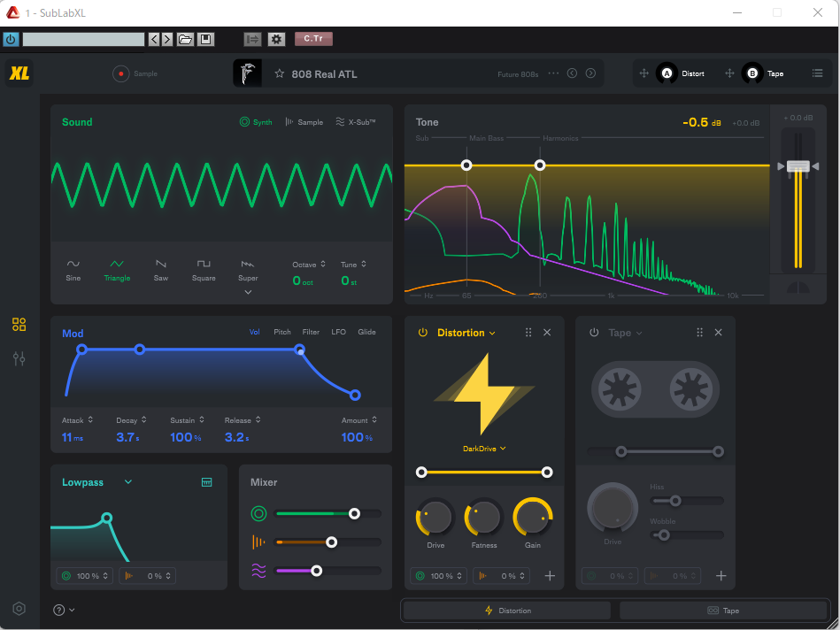Toggle the Tape module power button

pyautogui.click(x=594, y=333)
